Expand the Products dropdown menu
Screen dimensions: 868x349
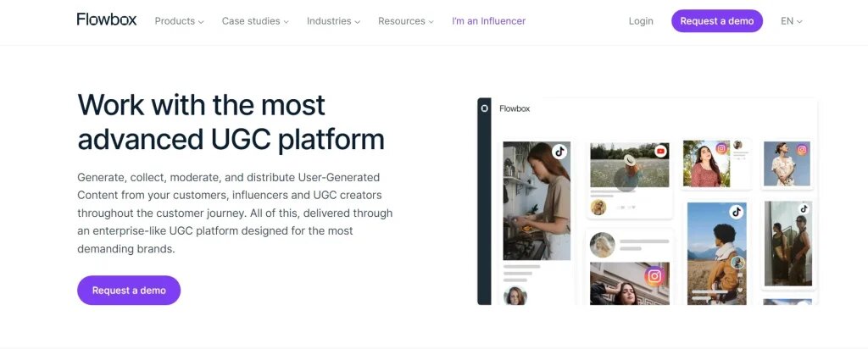[179, 21]
